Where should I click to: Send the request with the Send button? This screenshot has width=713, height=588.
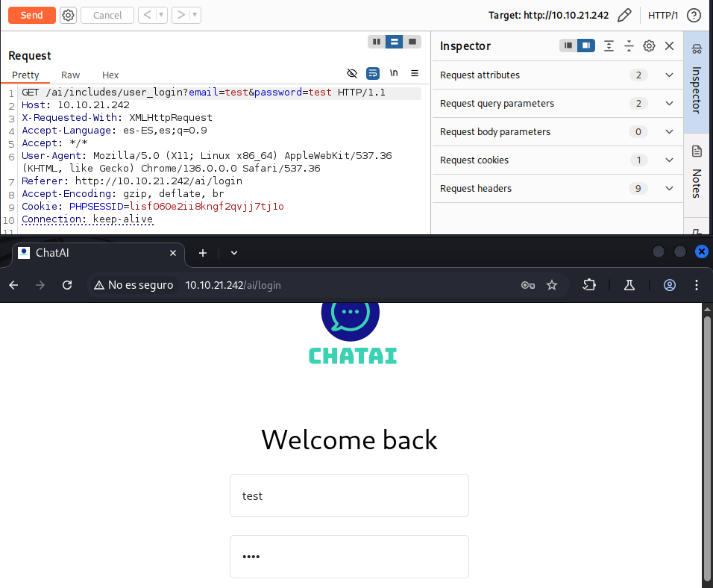point(32,15)
